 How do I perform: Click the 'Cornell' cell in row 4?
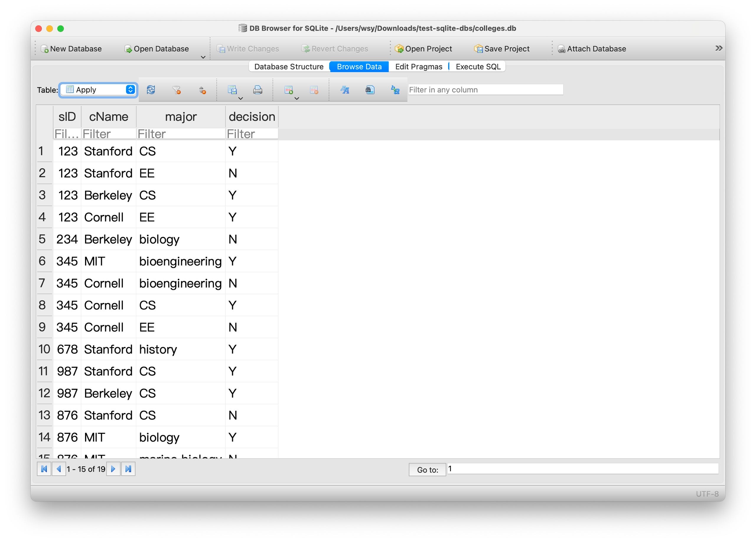109,217
